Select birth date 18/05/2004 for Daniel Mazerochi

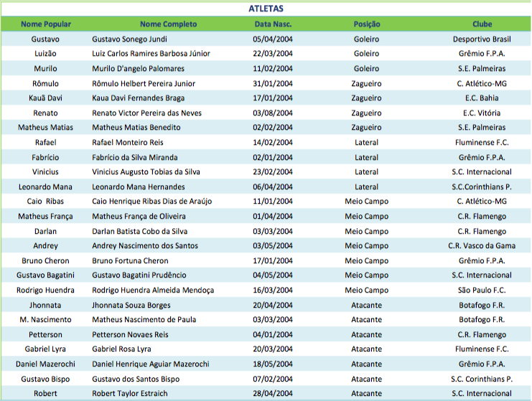tap(273, 364)
